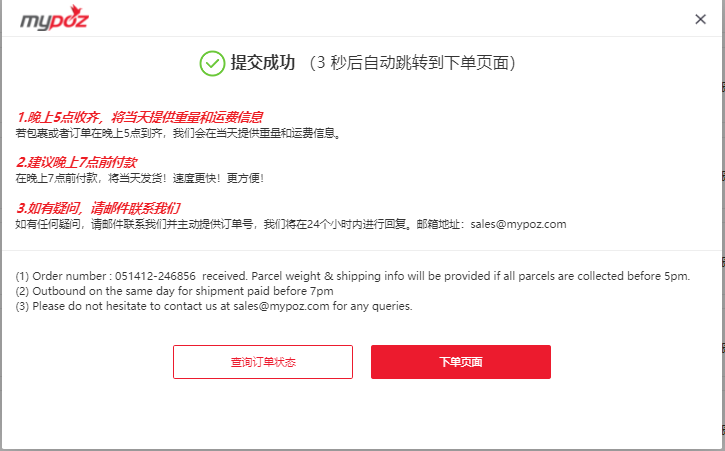The width and height of the screenshot is (725, 451).
Task: Select the 提交成功 heading text
Action: [x=263, y=62]
